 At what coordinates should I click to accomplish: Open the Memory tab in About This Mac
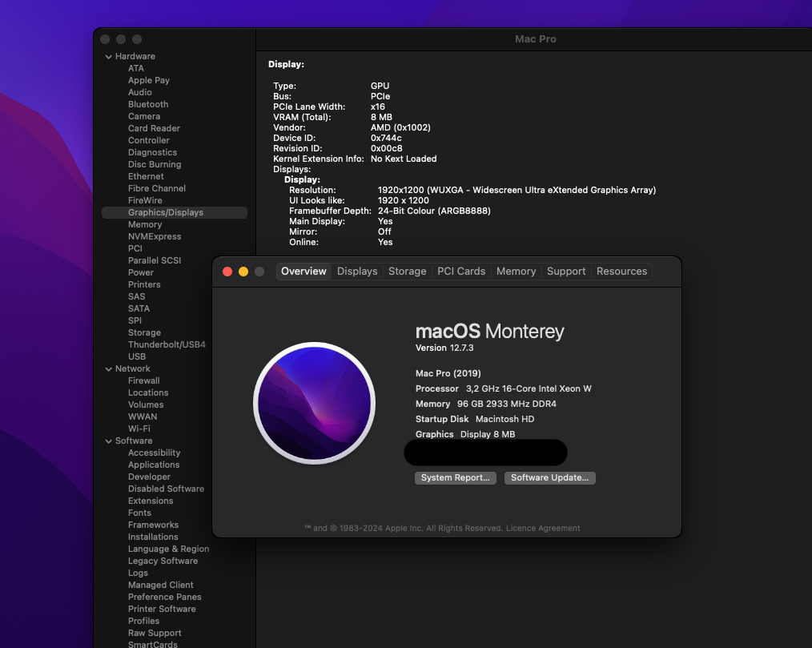tap(516, 272)
